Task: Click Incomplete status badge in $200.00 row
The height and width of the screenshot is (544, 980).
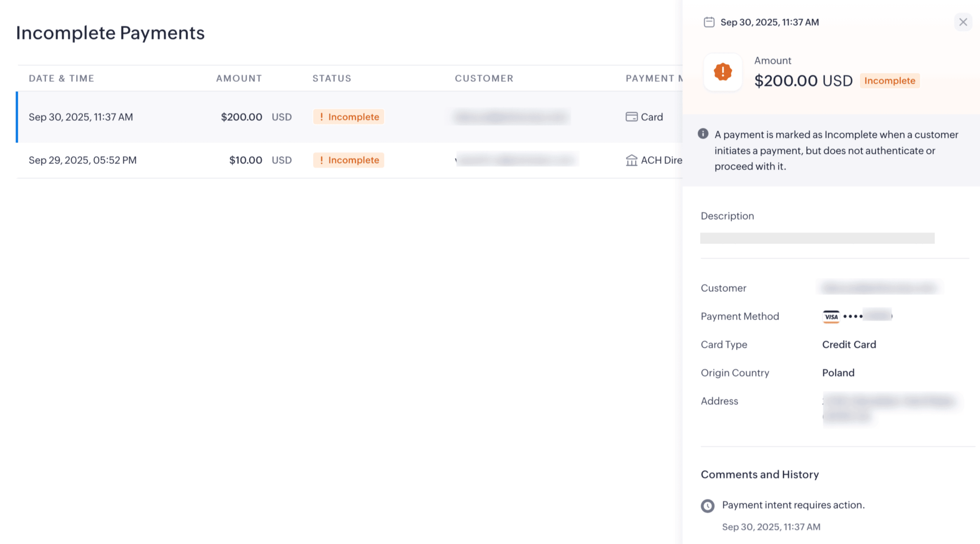Action: click(348, 117)
